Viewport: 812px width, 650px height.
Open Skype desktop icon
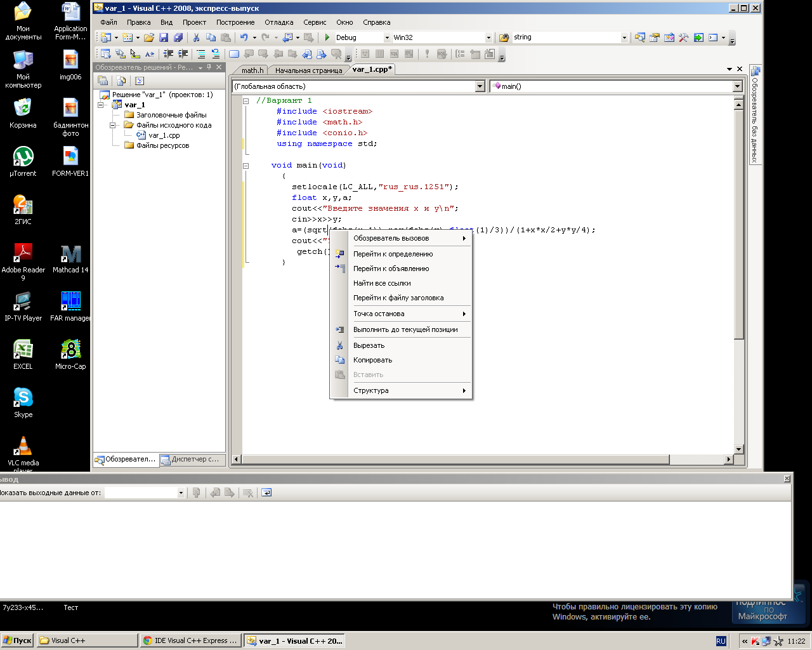coord(23,402)
